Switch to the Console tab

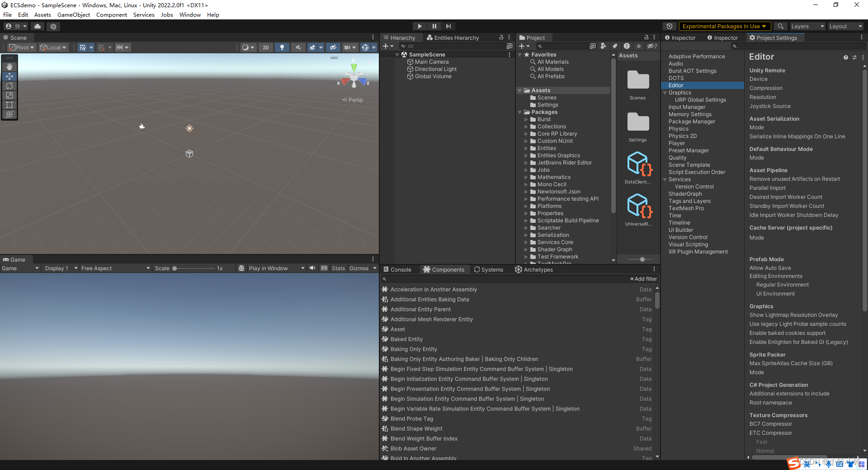[397, 269]
